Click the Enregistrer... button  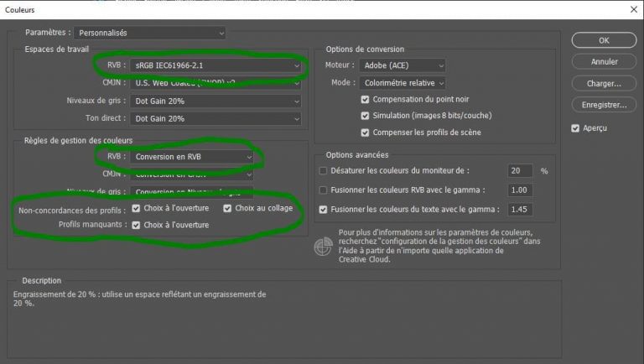pos(604,105)
